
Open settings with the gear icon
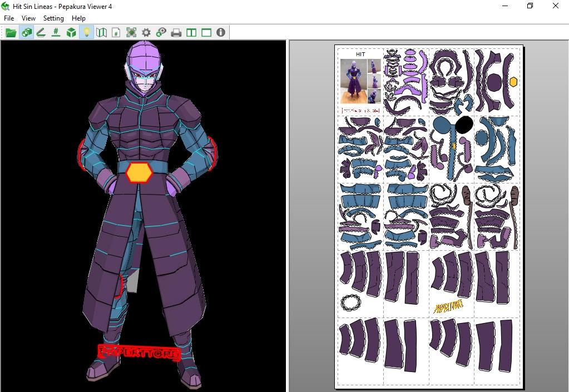pyautogui.click(x=146, y=33)
